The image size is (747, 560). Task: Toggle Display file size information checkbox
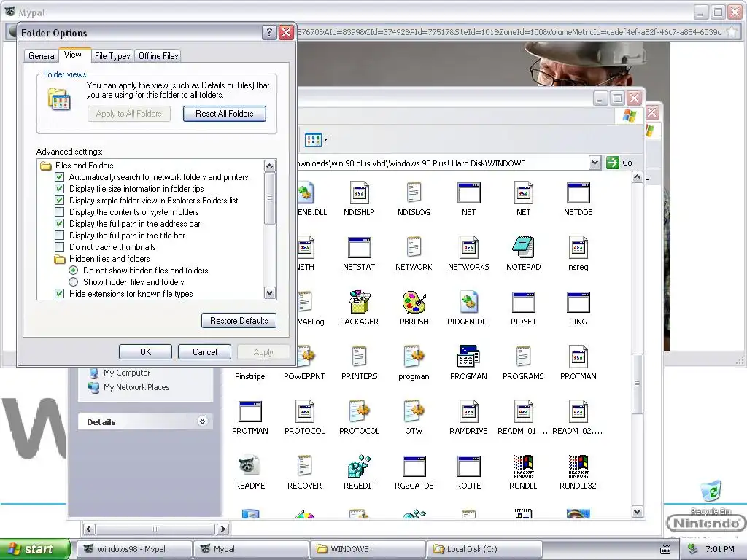[60, 189]
